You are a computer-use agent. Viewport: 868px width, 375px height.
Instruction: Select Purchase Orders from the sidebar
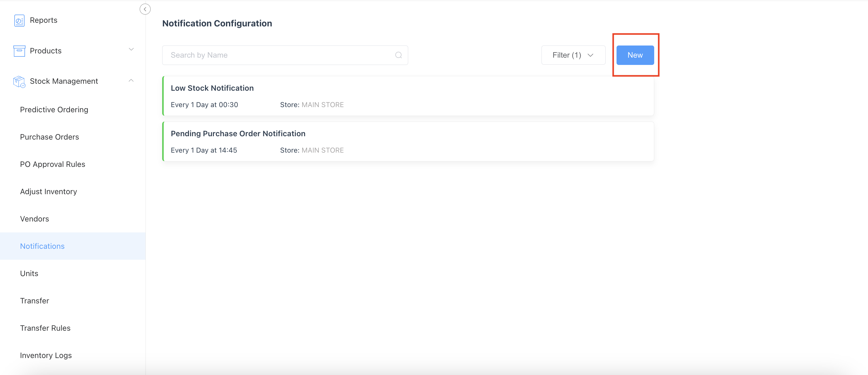49,137
